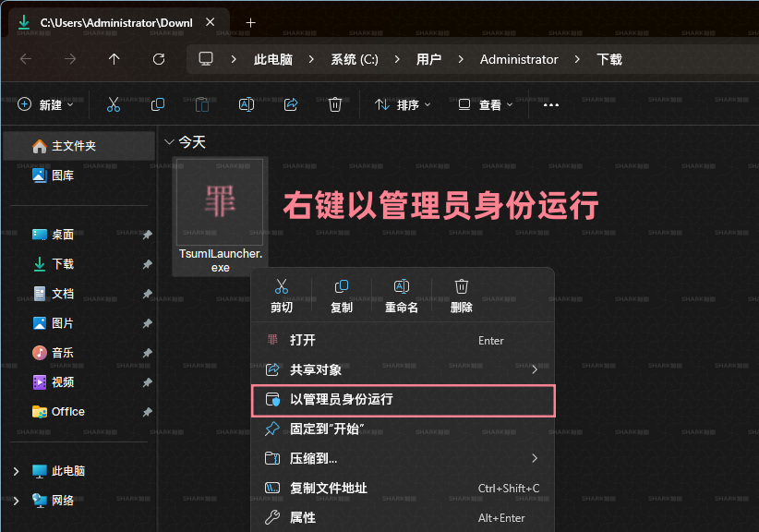Click 系统 (C:) in the address breadcrumb
Image resolution: width=759 pixels, height=532 pixels.
(355, 59)
